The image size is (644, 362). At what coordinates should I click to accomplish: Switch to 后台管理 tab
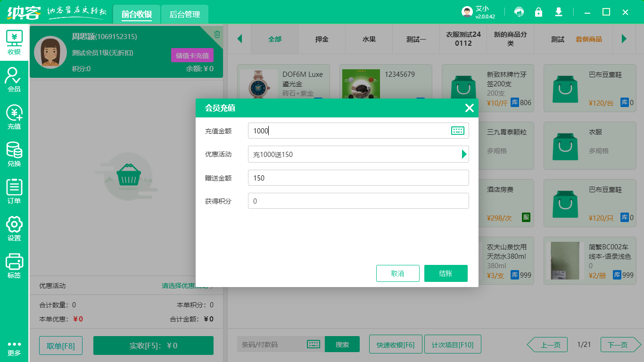(185, 14)
